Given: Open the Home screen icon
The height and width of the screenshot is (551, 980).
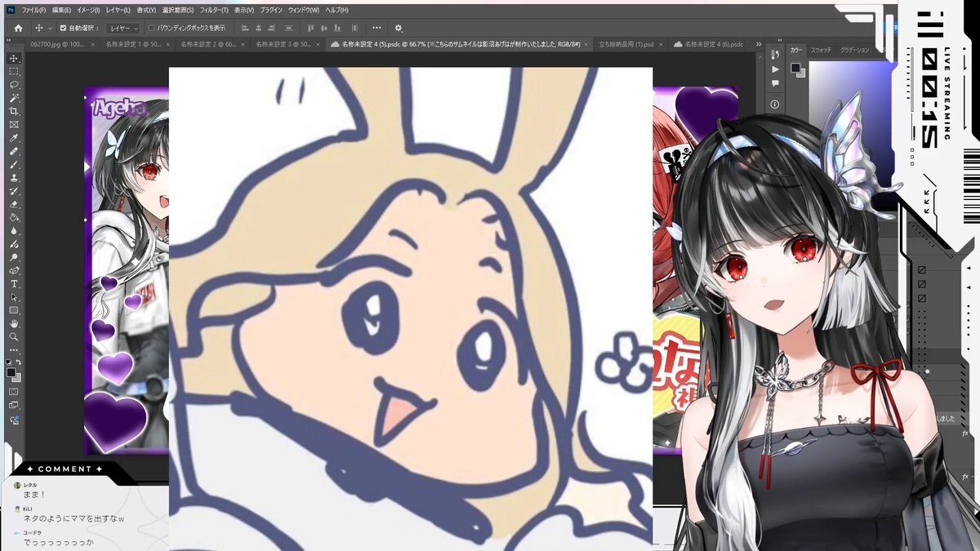Looking at the screenshot, I should (18, 28).
